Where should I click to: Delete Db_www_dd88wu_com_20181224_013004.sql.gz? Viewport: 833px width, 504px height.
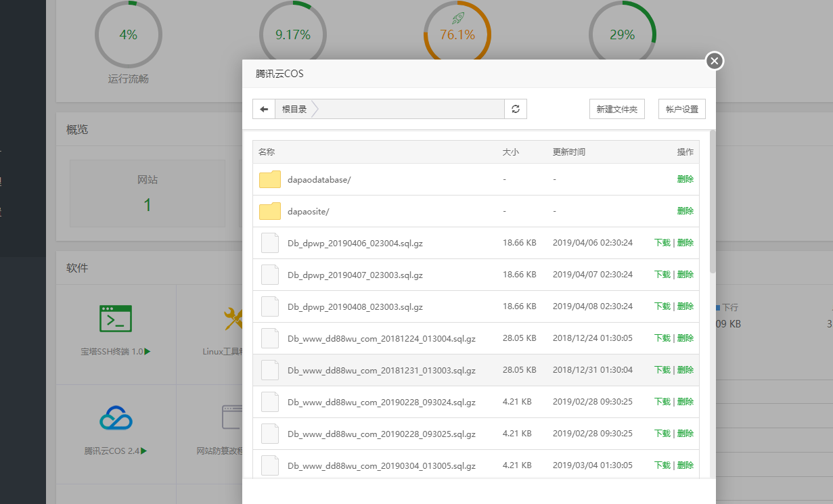[x=685, y=338]
